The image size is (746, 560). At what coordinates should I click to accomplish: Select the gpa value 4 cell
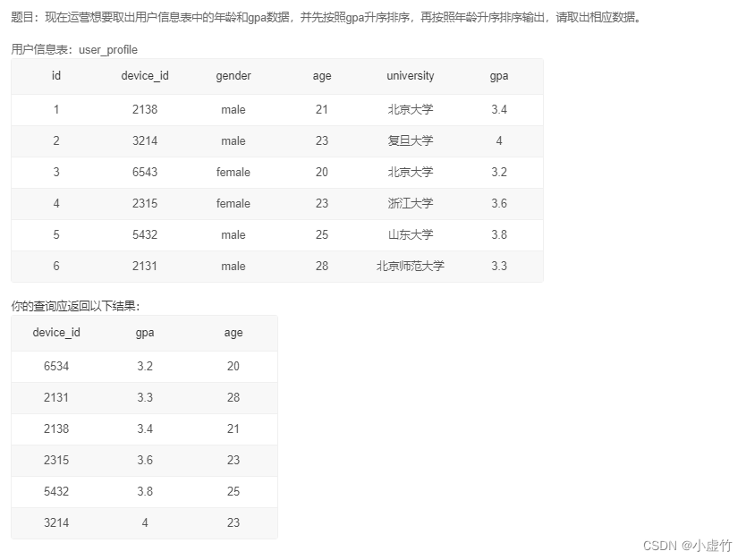144,522
